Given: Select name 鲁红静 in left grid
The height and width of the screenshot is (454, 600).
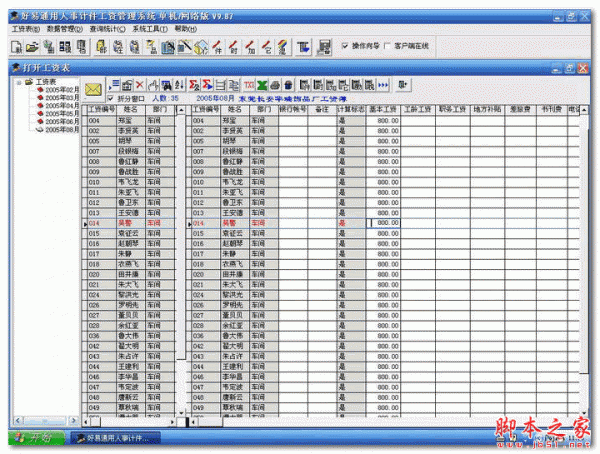Looking at the screenshot, I should point(128,162).
